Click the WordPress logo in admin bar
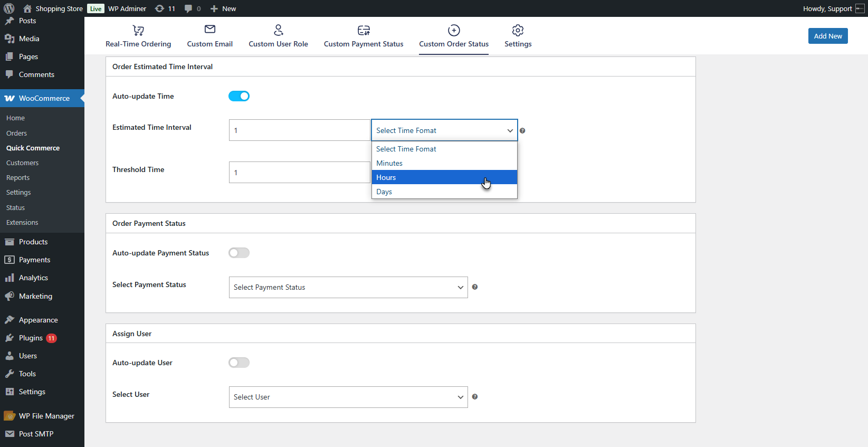Viewport: 868px width, 447px height. [9, 8]
